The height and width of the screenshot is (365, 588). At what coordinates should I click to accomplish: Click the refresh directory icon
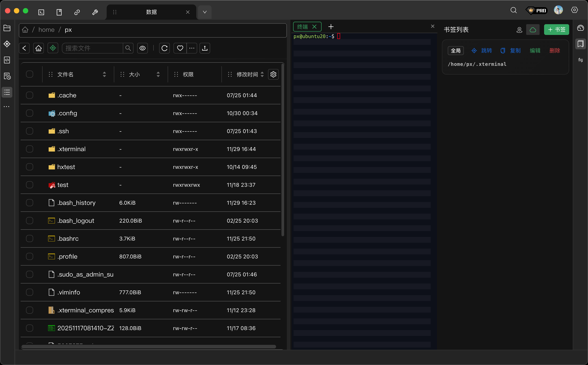[164, 48]
